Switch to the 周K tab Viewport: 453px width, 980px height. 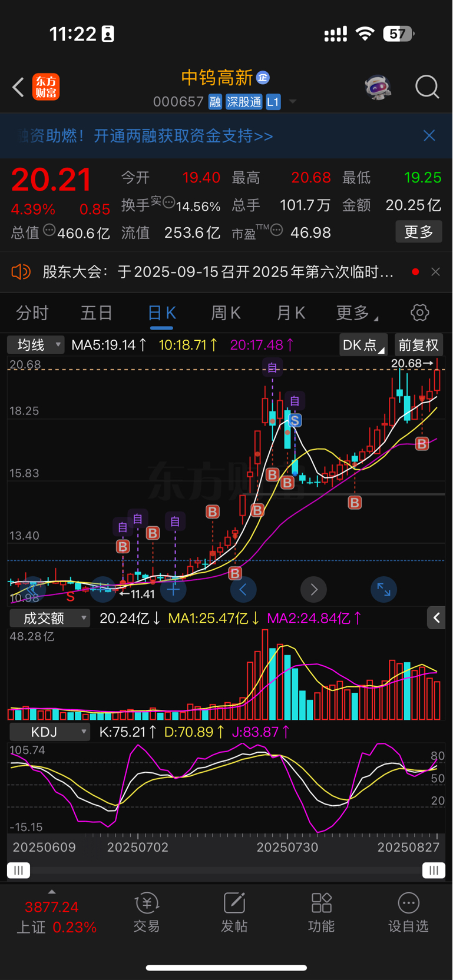coord(226,313)
